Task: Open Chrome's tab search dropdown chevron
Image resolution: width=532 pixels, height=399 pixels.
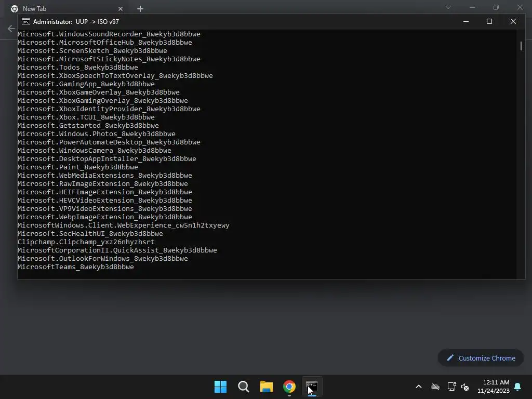Action: [x=448, y=7]
